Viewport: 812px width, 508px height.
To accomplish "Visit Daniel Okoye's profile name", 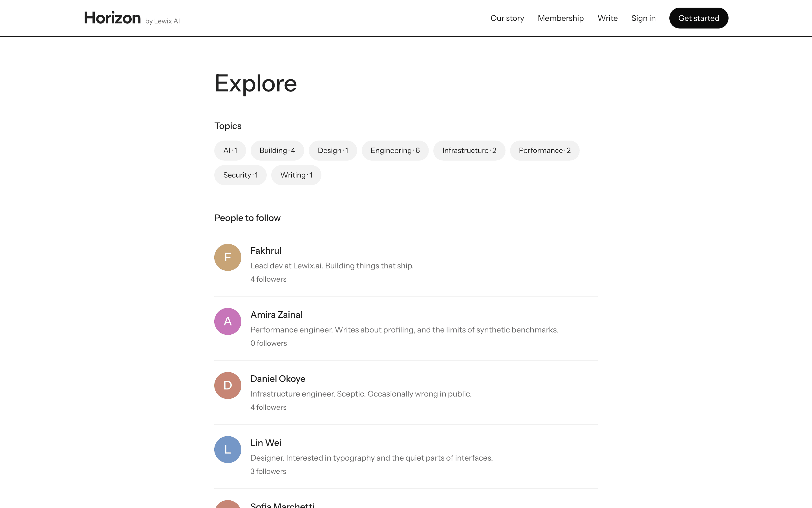I will pos(278,379).
